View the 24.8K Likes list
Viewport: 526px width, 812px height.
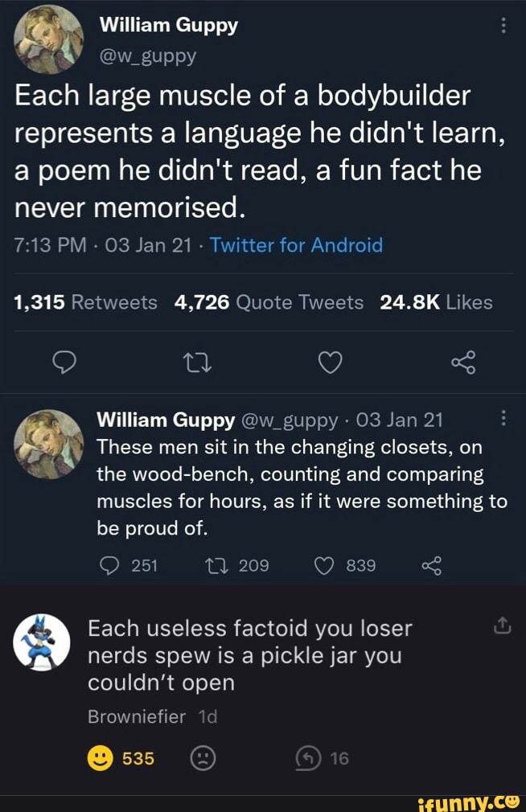click(x=436, y=301)
